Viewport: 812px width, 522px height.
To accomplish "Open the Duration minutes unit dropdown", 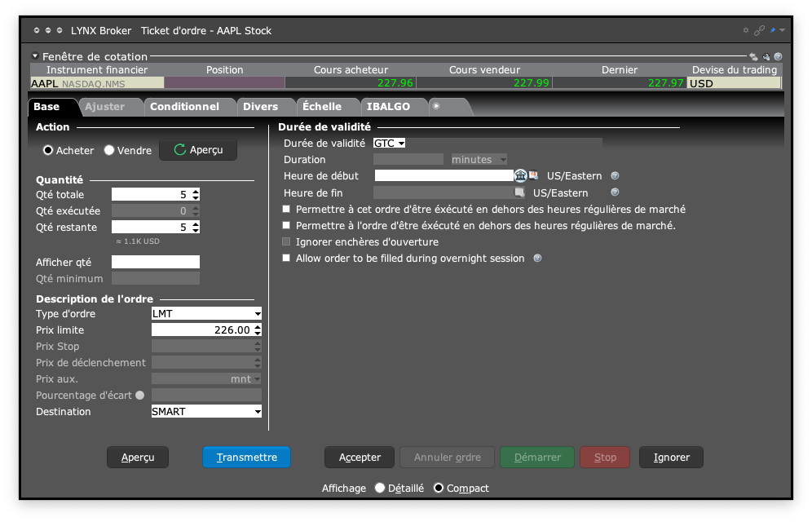I will 479,160.
